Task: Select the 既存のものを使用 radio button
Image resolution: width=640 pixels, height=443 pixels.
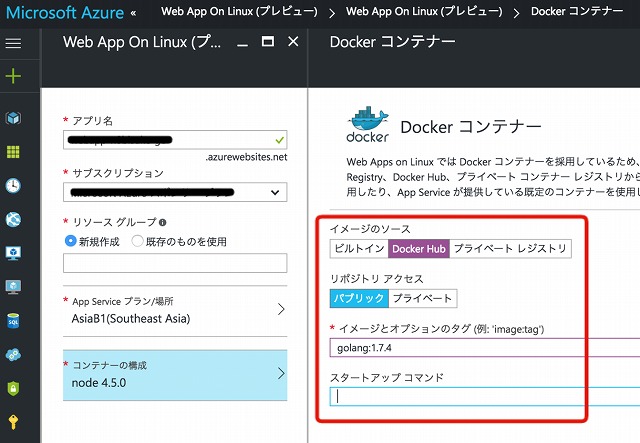Action: click(138, 241)
